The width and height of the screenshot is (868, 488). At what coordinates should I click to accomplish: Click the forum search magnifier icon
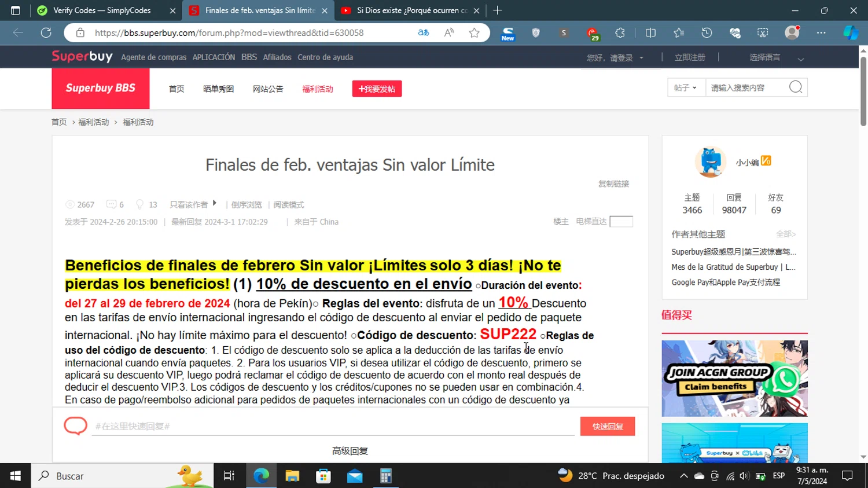click(796, 87)
